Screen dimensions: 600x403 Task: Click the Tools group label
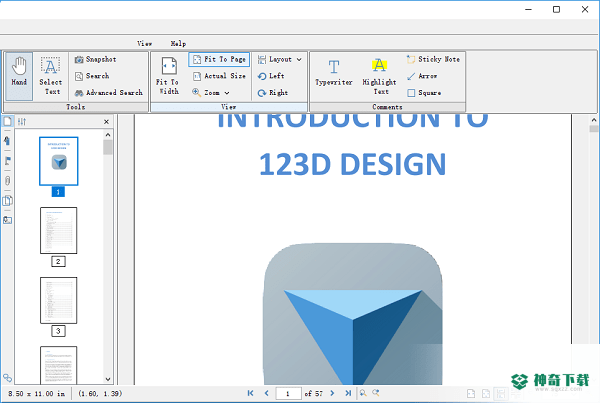pyautogui.click(x=76, y=107)
